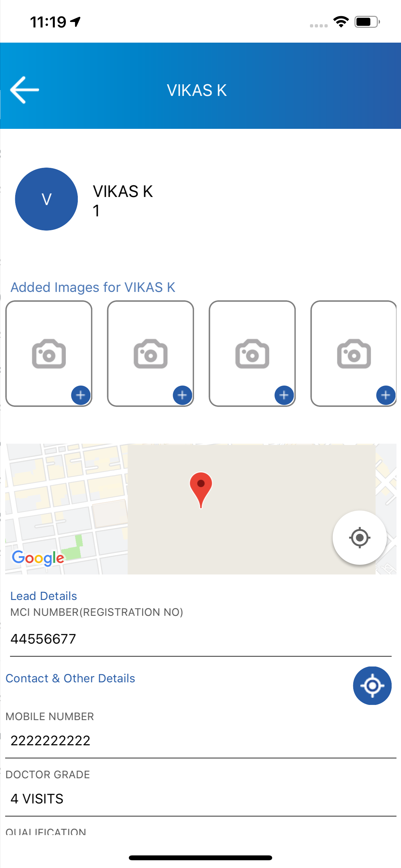Screen dimensions: 401x868
Task: Tap the Lead Details section heading
Action: (x=44, y=596)
